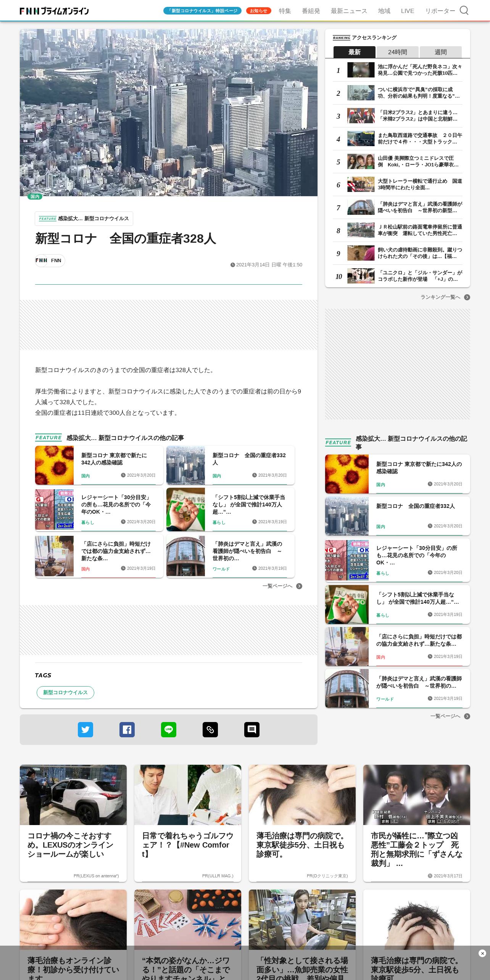Open ranking item 5 about 山田優ミニドレス
490x980 pixels.
(x=398, y=162)
